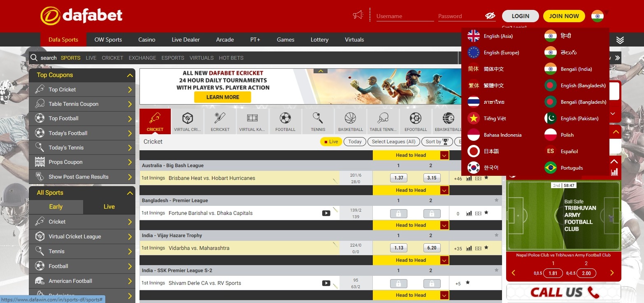The image size is (644, 303).
Task: Expand the double-chevron menu in navigation bar
Action: click(x=620, y=40)
